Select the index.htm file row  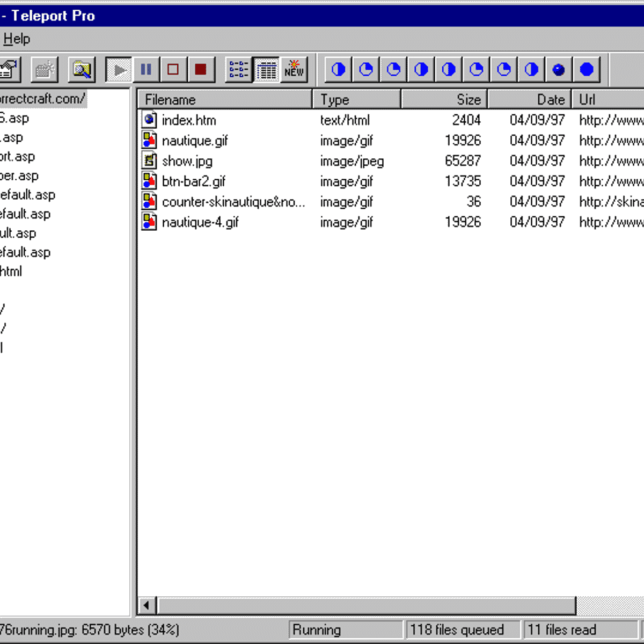coord(189,120)
